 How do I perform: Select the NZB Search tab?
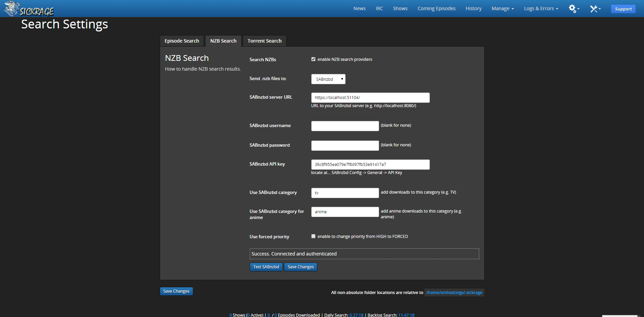pyautogui.click(x=223, y=41)
